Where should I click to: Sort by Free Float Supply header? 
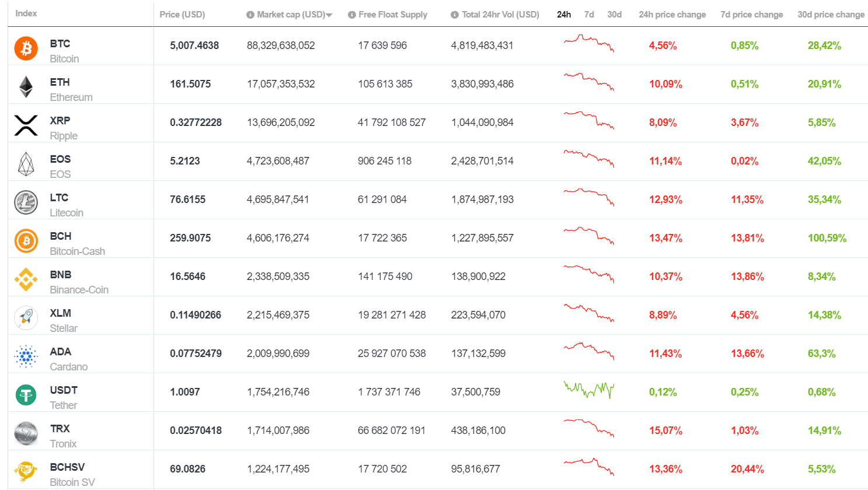(393, 15)
